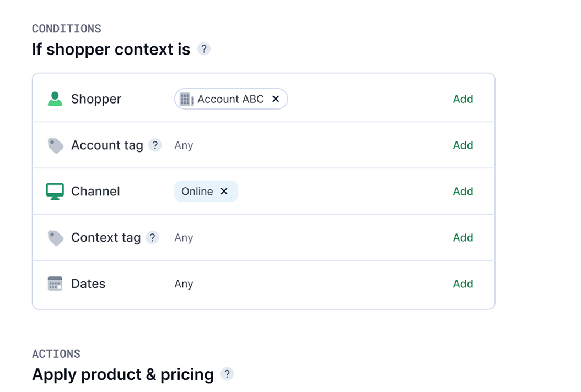Click the green Shopper person icon
Viewport: 581px width, 392px height.
55,99
